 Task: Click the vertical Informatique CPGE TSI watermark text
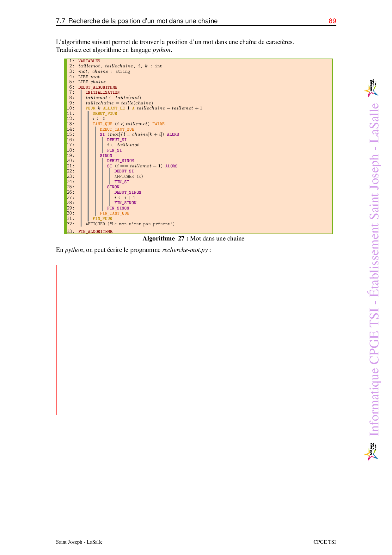(374, 269)
